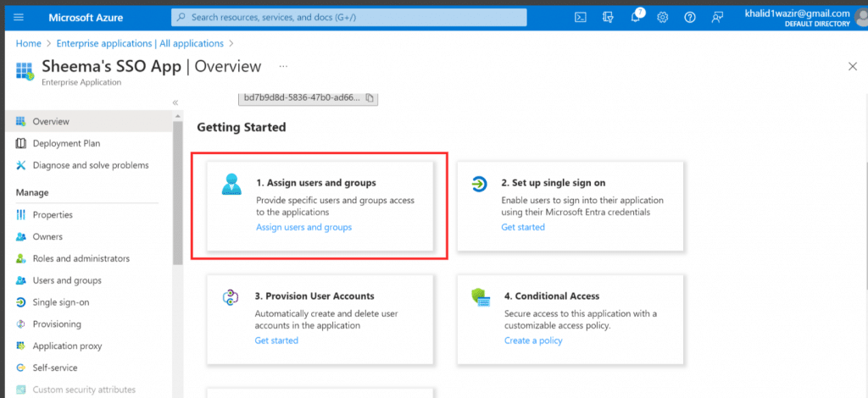Open the Directories and subscriptions filter icon

[x=608, y=17]
